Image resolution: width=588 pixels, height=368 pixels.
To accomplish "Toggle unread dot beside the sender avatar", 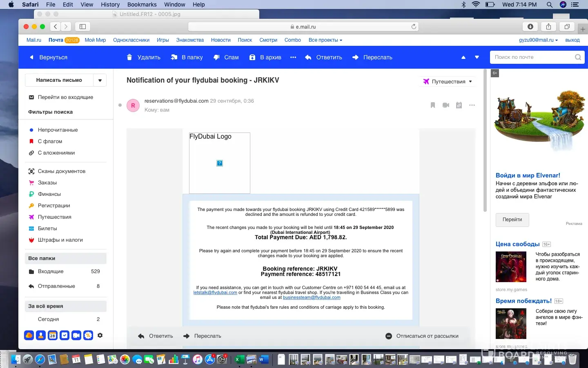I will tap(120, 105).
